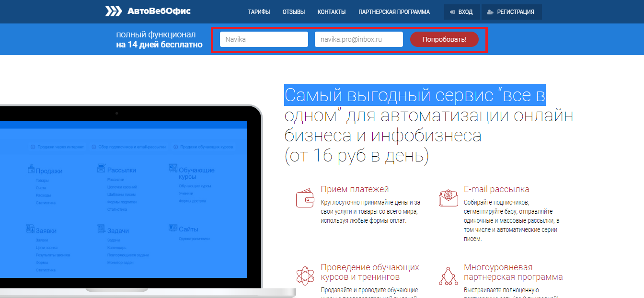The height and width of the screenshot is (298, 644).
Task: Open the Контакты navigation link
Action: tap(331, 12)
